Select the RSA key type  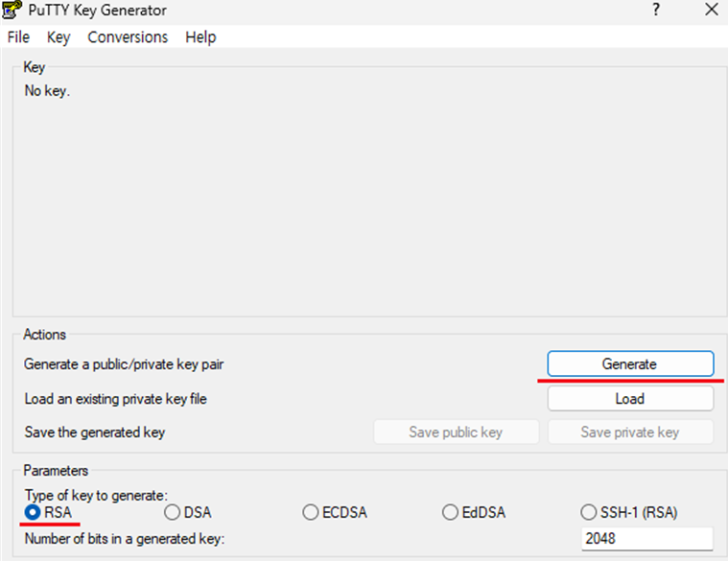pos(48,512)
